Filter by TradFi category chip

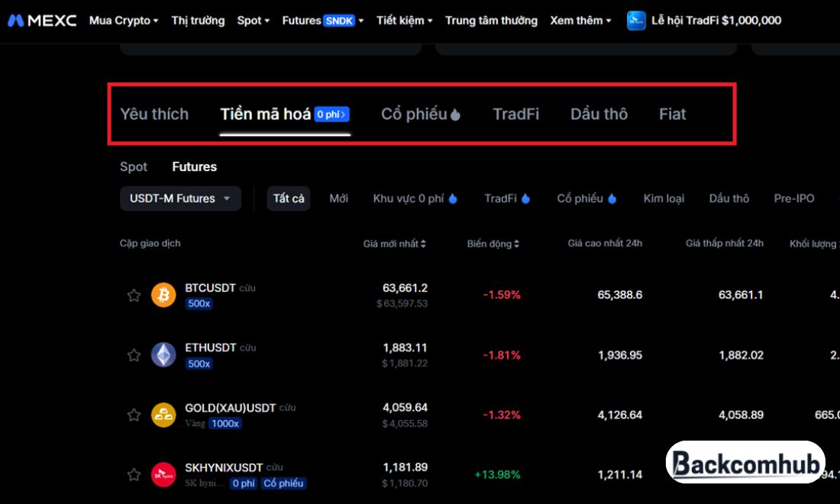(x=501, y=199)
